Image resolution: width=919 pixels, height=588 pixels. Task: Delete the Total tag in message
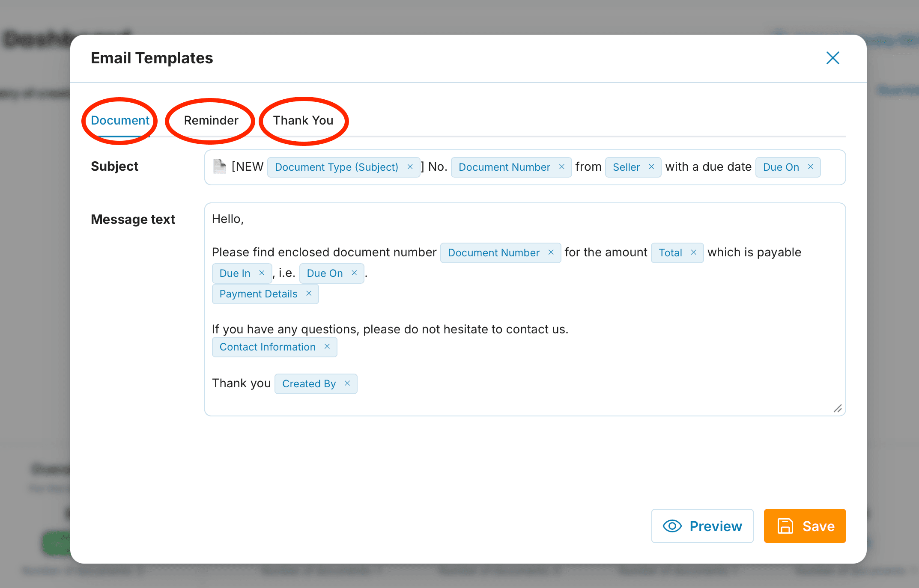[694, 252]
